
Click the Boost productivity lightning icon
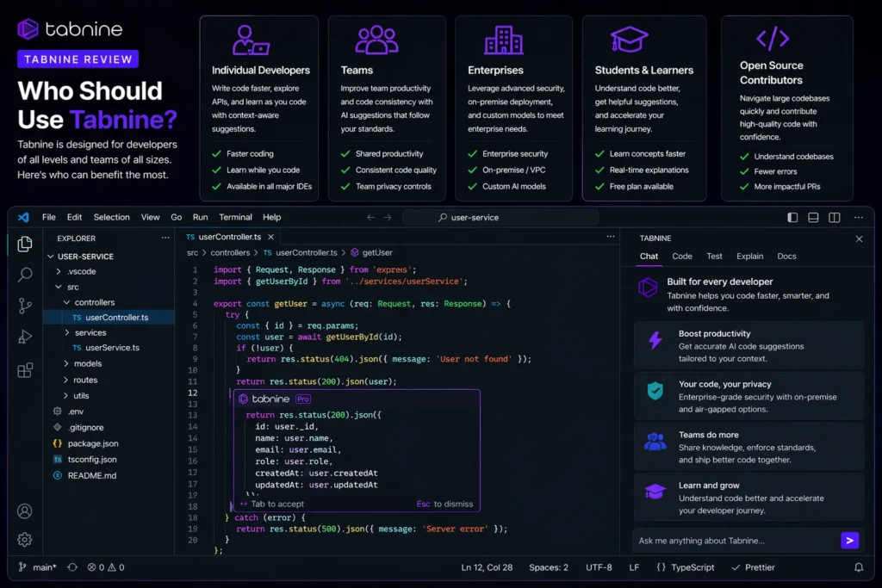click(655, 340)
